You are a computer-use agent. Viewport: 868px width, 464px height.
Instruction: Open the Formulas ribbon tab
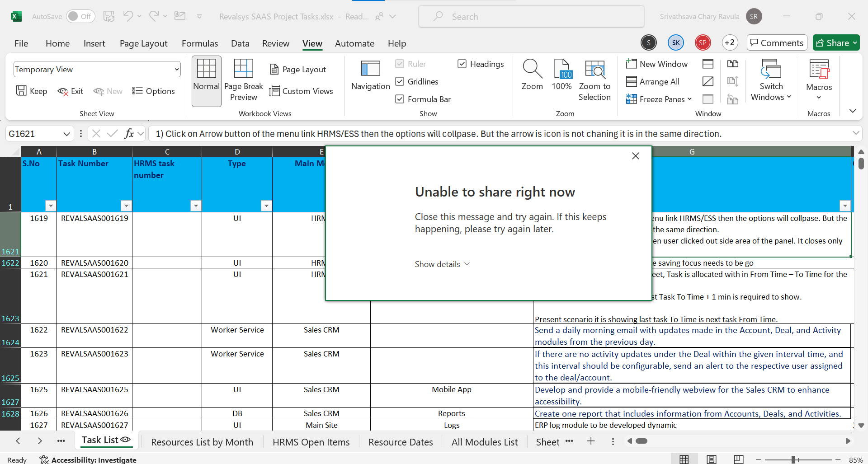(x=199, y=43)
